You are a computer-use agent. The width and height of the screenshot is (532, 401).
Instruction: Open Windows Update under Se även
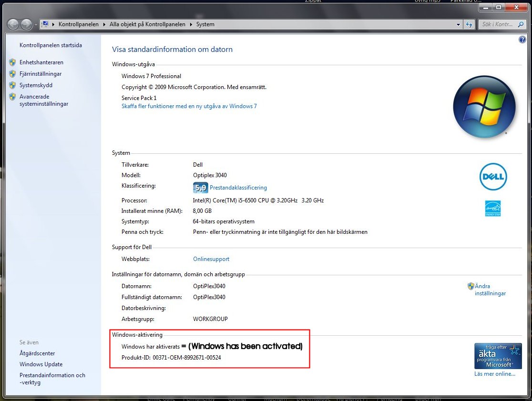[x=41, y=364]
